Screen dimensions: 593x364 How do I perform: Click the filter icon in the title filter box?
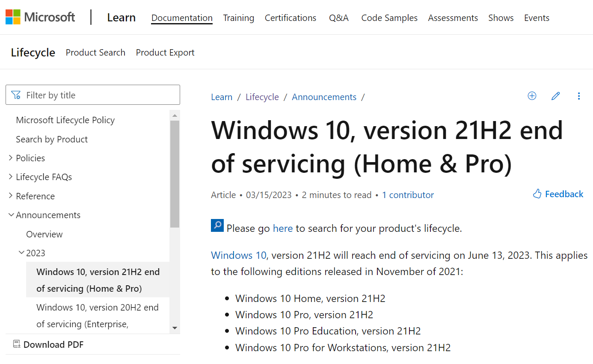(x=16, y=95)
